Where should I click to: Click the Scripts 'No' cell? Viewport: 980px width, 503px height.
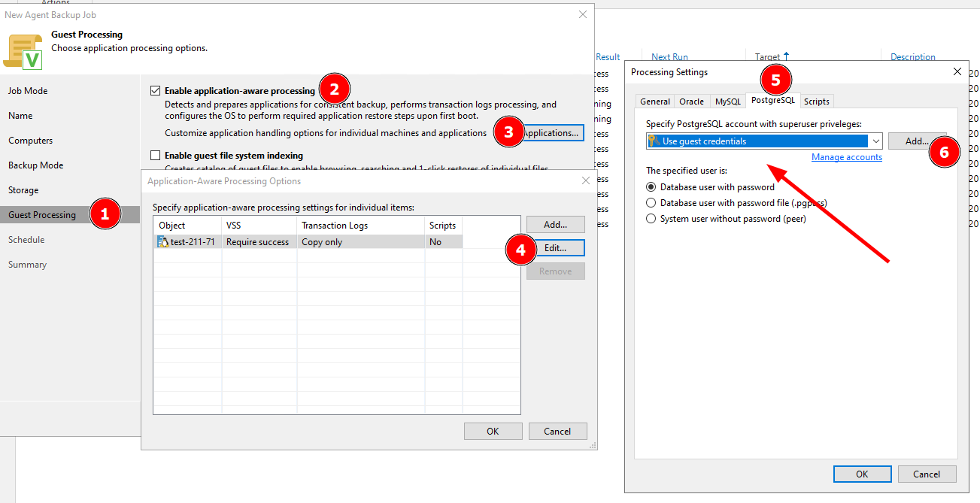(x=435, y=242)
